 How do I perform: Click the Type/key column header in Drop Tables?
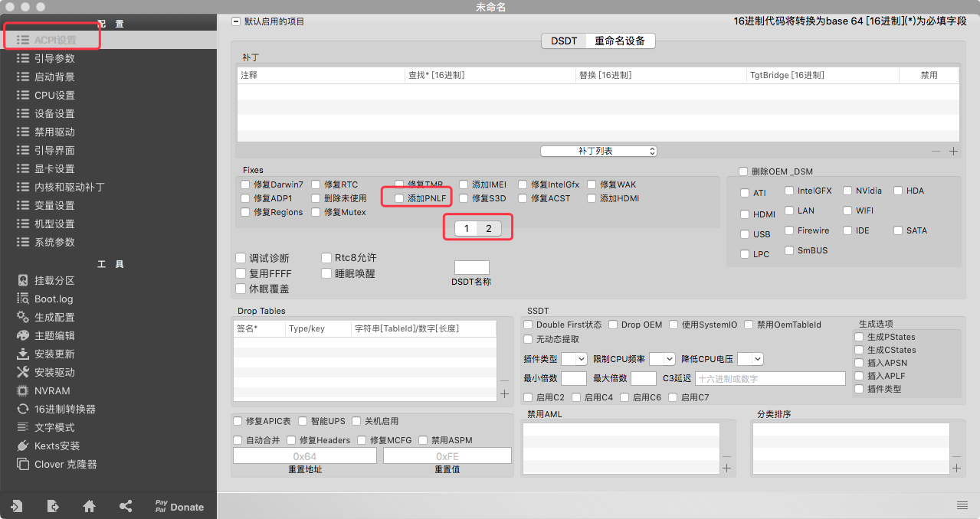pos(318,328)
